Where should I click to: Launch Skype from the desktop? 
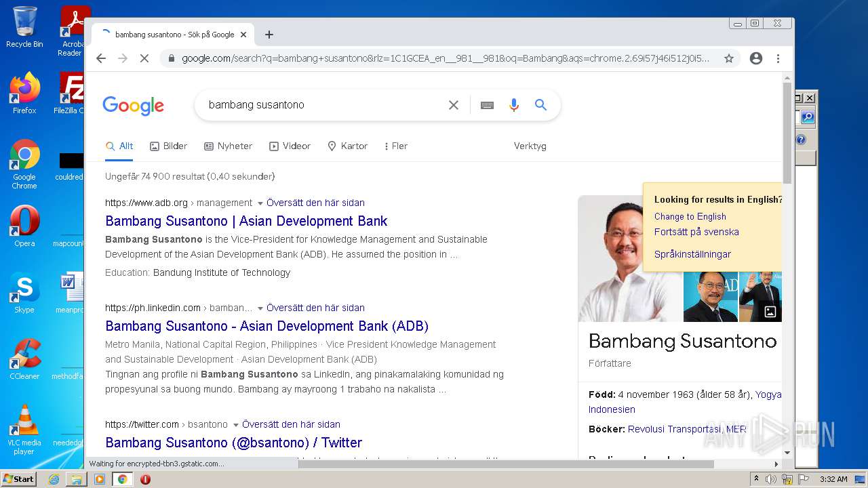tap(24, 293)
